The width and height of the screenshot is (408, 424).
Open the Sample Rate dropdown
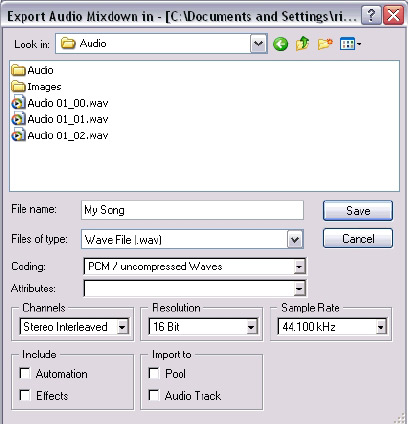[381, 327]
